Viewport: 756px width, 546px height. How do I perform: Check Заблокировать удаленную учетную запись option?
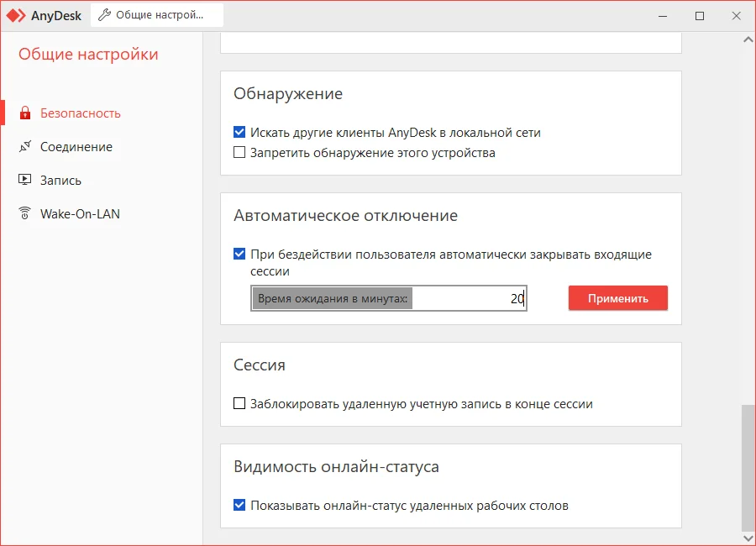(239, 404)
